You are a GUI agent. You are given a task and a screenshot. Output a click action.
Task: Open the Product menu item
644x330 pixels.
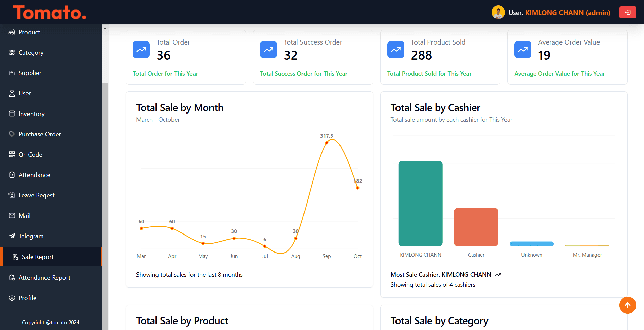(x=29, y=32)
